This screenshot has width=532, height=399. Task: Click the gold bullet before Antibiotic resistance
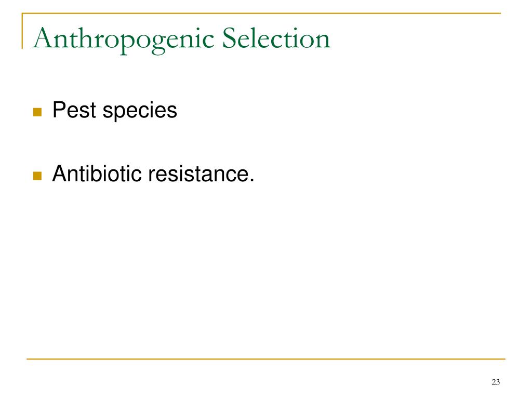[37, 176]
